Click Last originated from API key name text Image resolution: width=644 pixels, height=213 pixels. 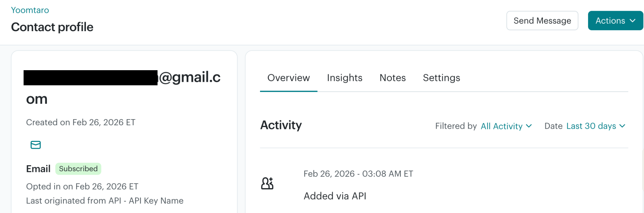105,201
